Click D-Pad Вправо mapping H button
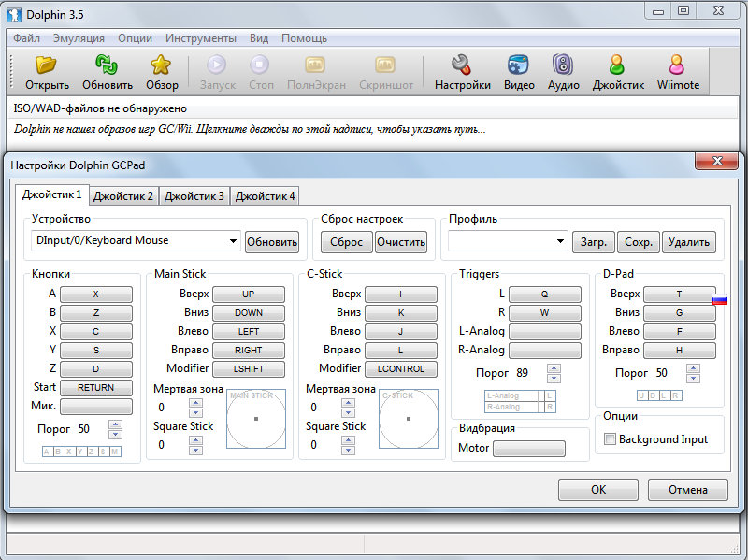The width and height of the screenshot is (748, 560). (680, 351)
